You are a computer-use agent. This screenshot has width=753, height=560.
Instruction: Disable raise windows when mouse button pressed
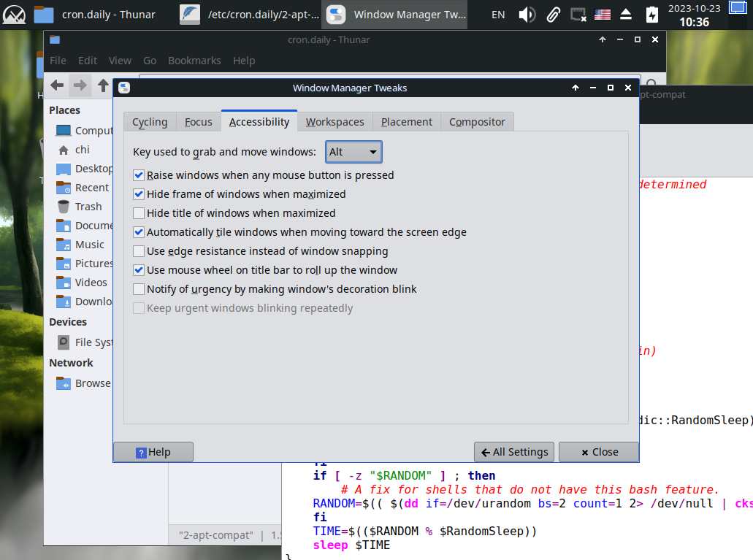139,175
